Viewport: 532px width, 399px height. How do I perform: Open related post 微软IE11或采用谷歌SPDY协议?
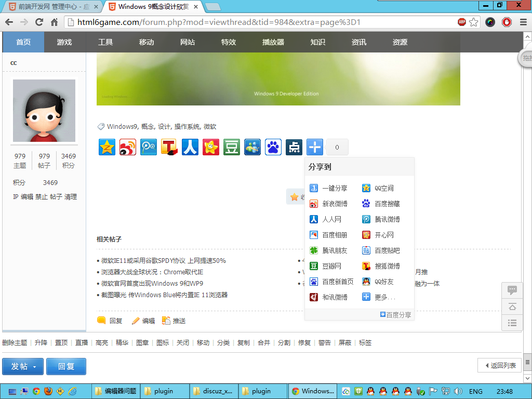(164, 261)
